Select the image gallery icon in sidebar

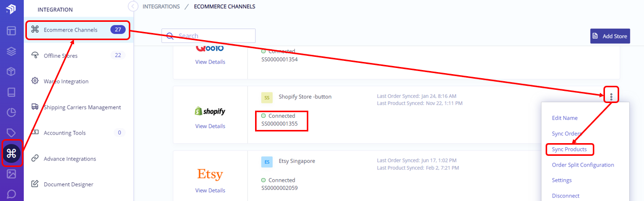point(11,174)
